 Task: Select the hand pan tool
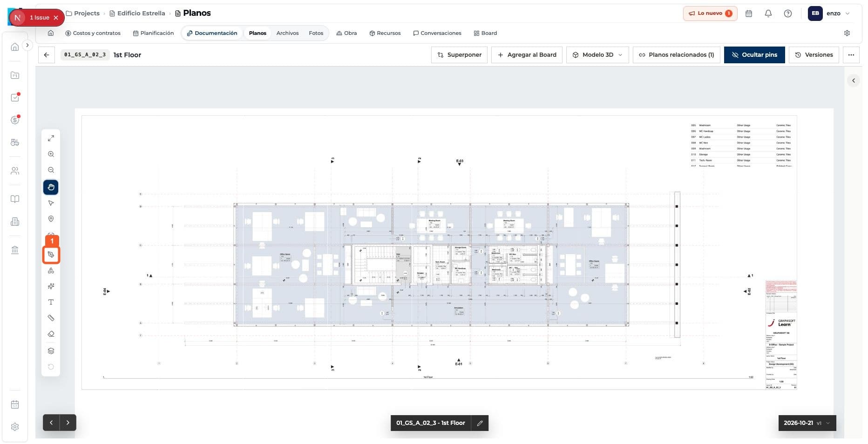[51, 187]
